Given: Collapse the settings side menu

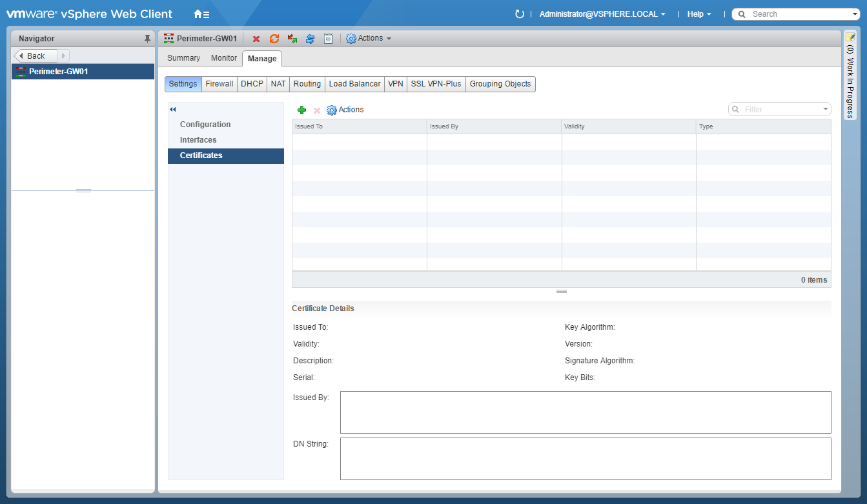Looking at the screenshot, I should pyautogui.click(x=173, y=110).
